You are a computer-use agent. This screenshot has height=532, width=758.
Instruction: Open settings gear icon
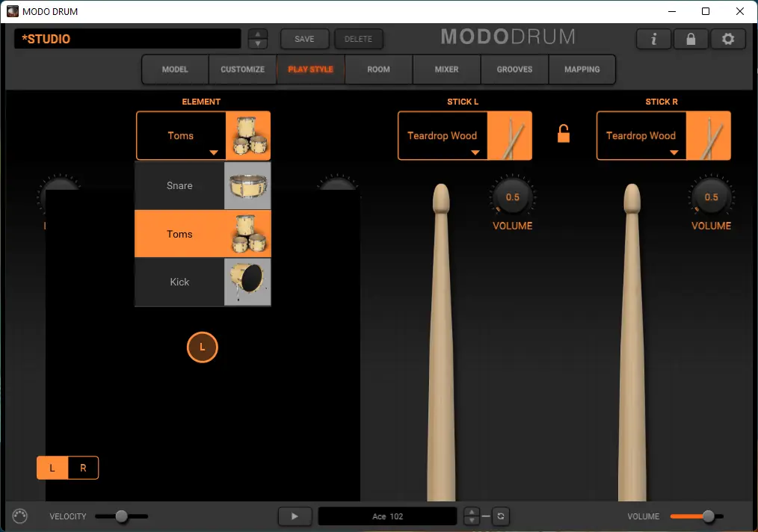coord(728,39)
